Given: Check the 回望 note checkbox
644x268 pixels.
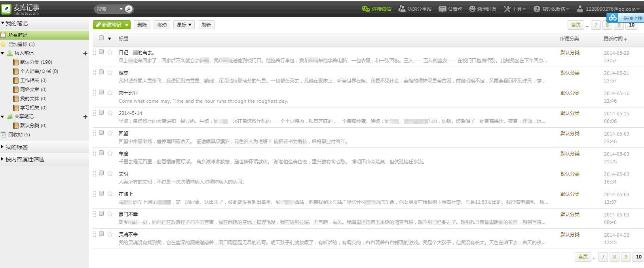Looking at the screenshot, I should tap(101, 132).
